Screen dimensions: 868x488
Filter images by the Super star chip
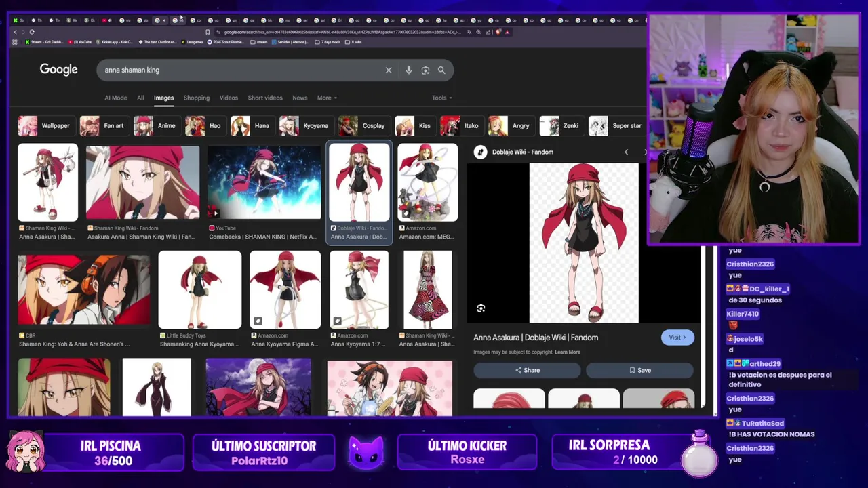click(616, 125)
